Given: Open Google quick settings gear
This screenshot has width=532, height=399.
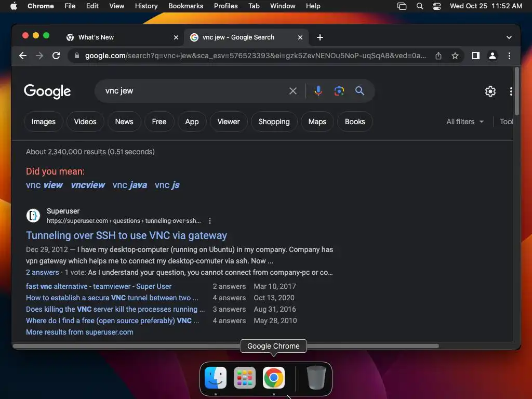Looking at the screenshot, I should (490, 91).
